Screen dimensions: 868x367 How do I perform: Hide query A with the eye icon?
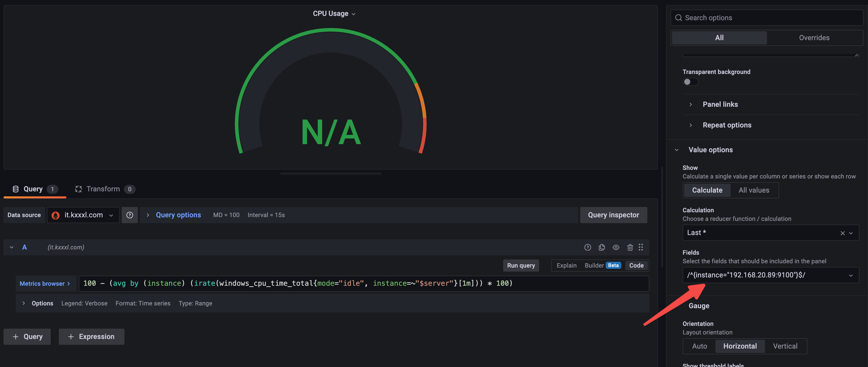pyautogui.click(x=616, y=247)
